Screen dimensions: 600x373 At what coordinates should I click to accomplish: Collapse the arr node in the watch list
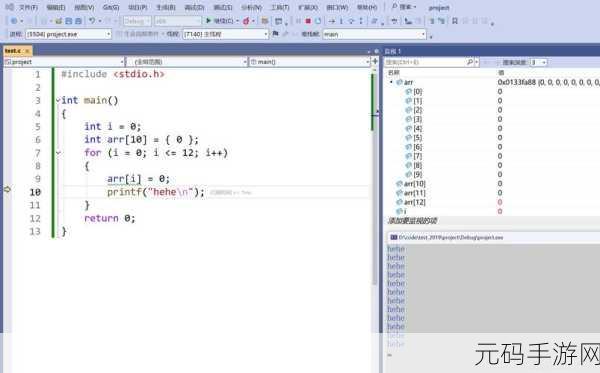click(x=391, y=82)
